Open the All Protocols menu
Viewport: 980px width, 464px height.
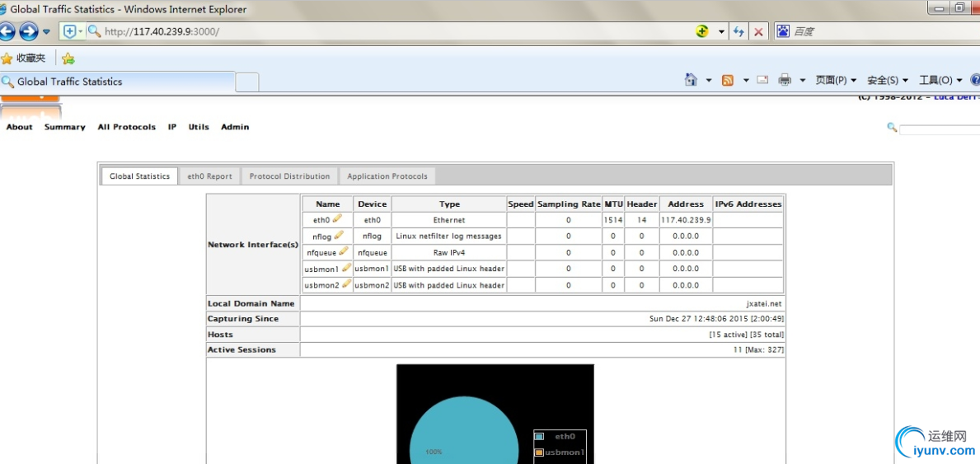(126, 127)
